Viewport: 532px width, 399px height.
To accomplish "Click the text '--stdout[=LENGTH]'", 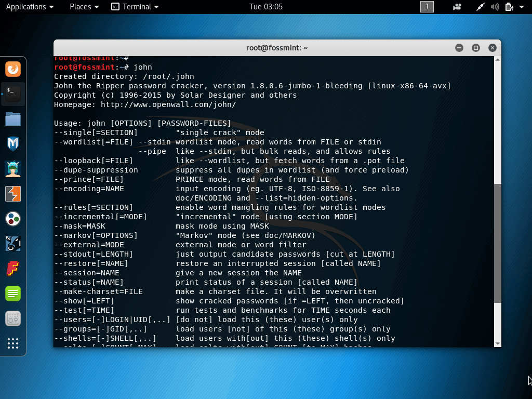I will (94, 254).
